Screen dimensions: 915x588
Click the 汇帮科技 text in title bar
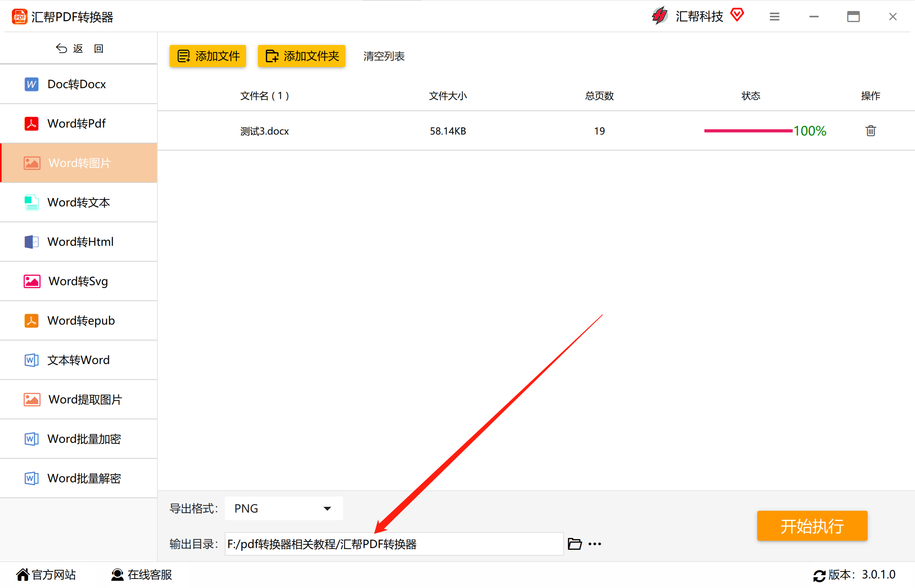click(699, 17)
